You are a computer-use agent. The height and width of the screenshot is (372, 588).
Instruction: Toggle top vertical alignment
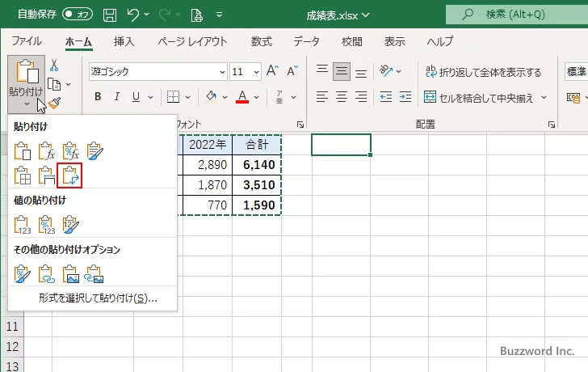(322, 70)
